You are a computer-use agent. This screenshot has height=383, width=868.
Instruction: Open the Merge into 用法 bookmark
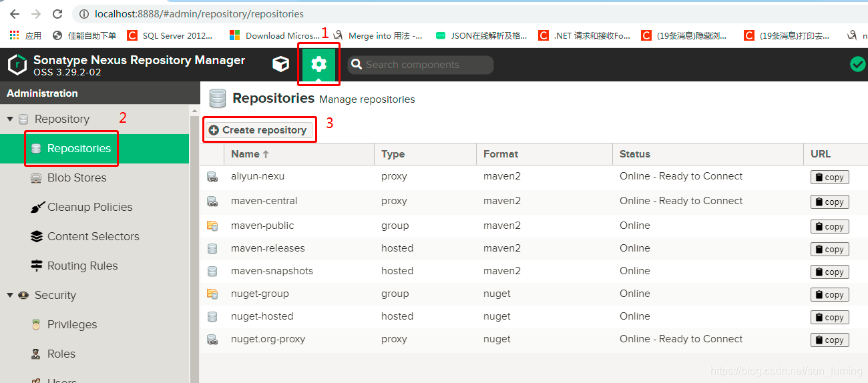pyautogui.click(x=379, y=35)
